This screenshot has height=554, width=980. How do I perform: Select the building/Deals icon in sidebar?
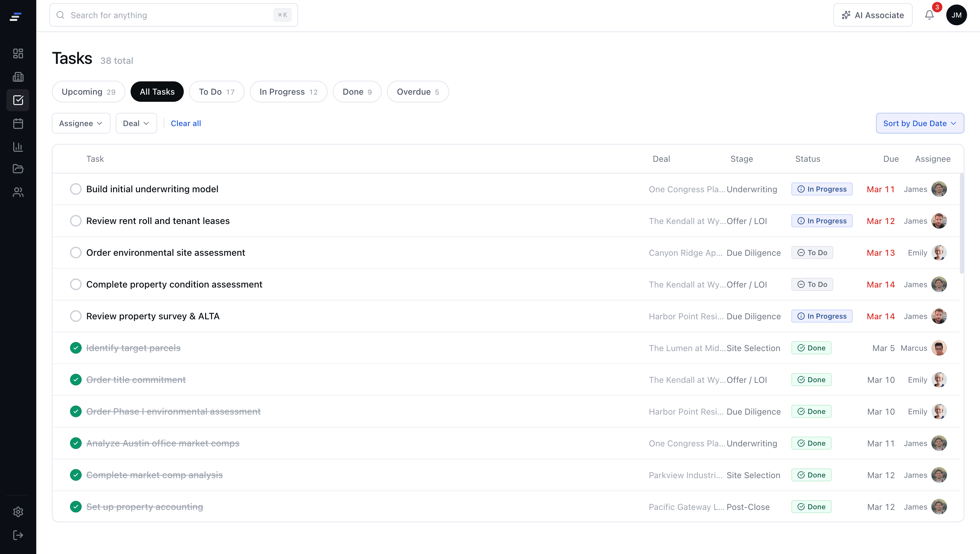(18, 77)
